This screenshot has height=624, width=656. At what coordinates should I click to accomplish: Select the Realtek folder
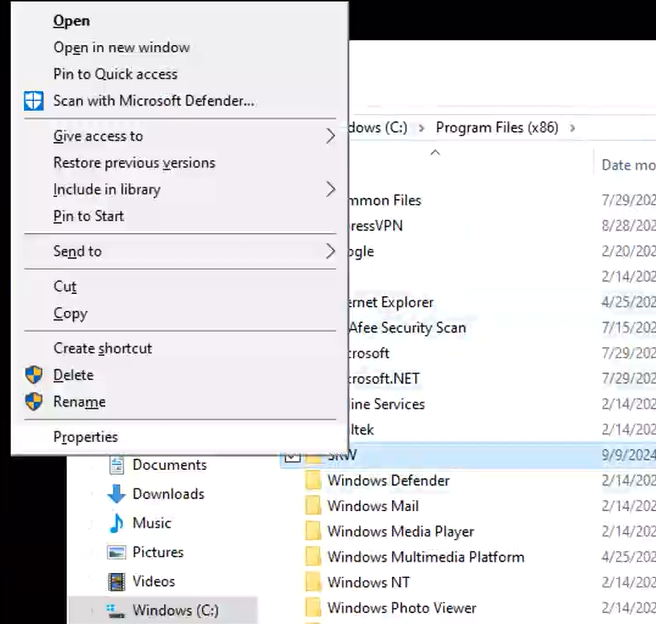(361, 430)
